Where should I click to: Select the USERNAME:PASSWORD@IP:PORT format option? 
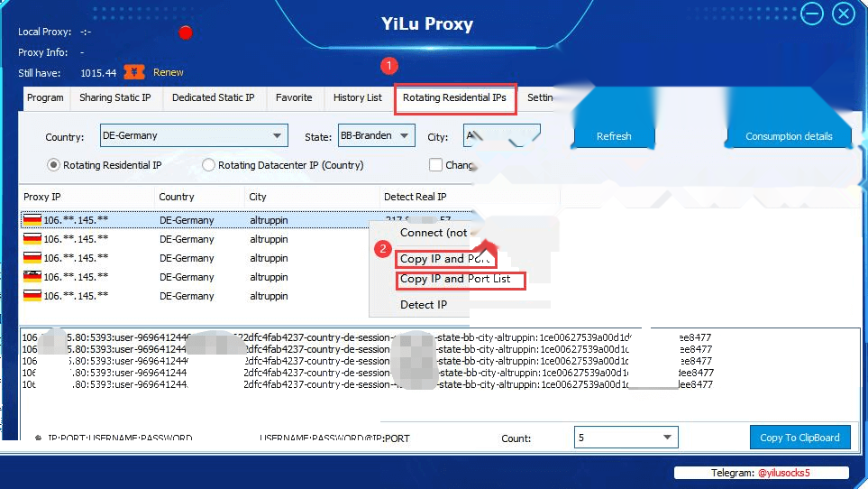point(334,438)
